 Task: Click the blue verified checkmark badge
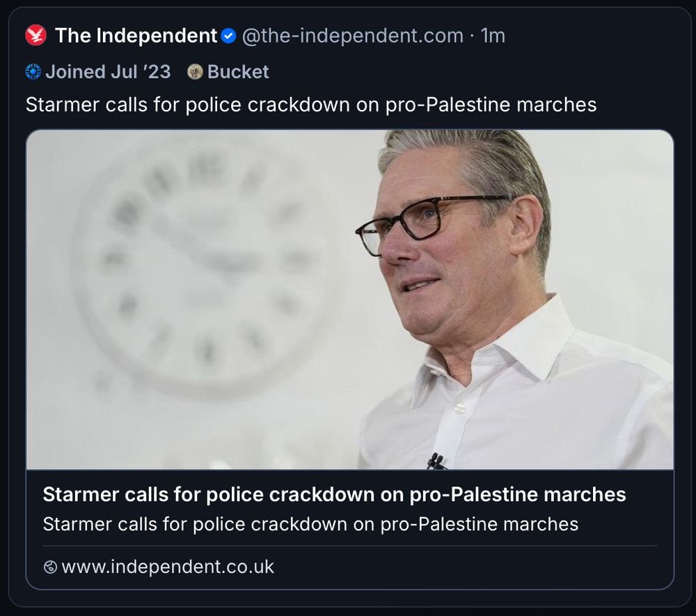[228, 35]
